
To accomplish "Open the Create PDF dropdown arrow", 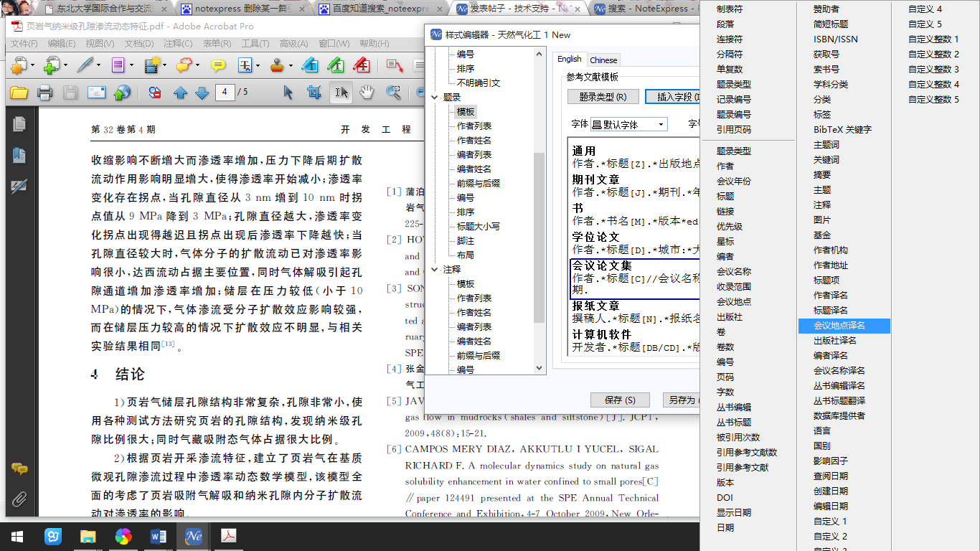I will pyautogui.click(x=32, y=66).
